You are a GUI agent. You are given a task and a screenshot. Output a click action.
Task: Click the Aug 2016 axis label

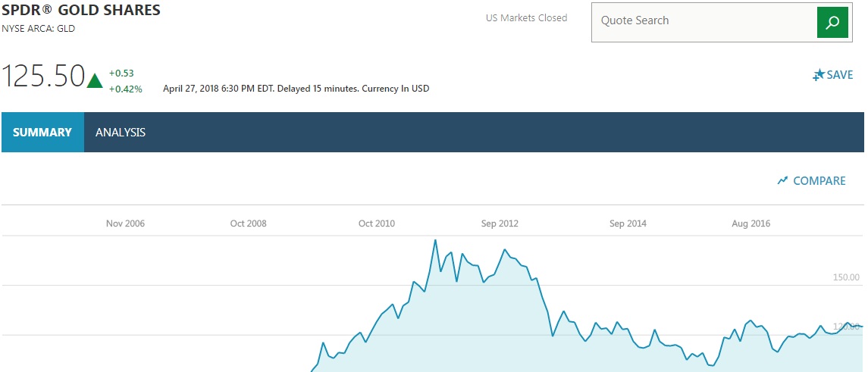click(750, 224)
